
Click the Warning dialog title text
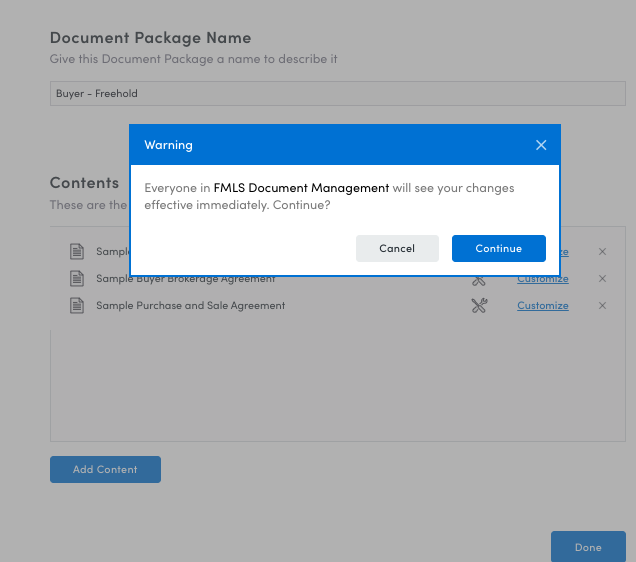[168, 145]
